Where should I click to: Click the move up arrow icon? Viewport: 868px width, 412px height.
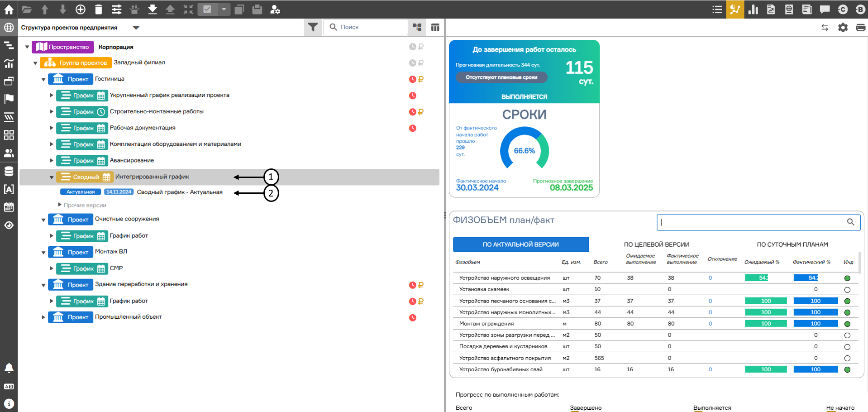(44, 9)
